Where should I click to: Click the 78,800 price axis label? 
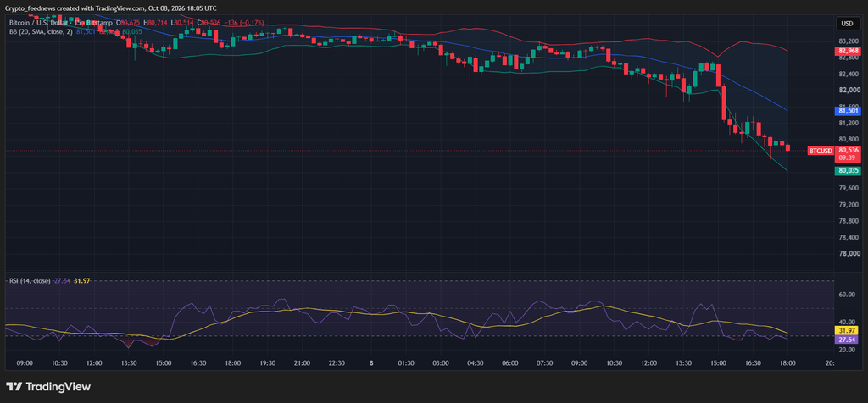pyautogui.click(x=849, y=222)
